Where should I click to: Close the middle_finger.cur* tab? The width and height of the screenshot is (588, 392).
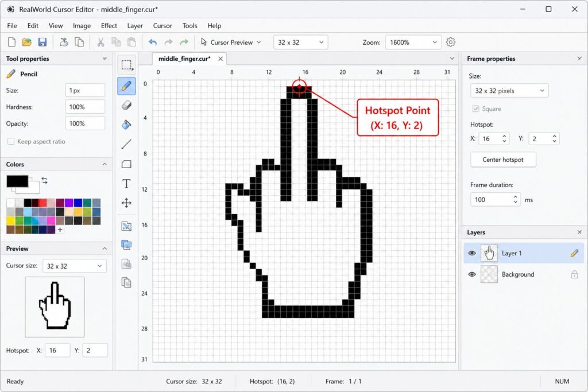pyautogui.click(x=220, y=59)
